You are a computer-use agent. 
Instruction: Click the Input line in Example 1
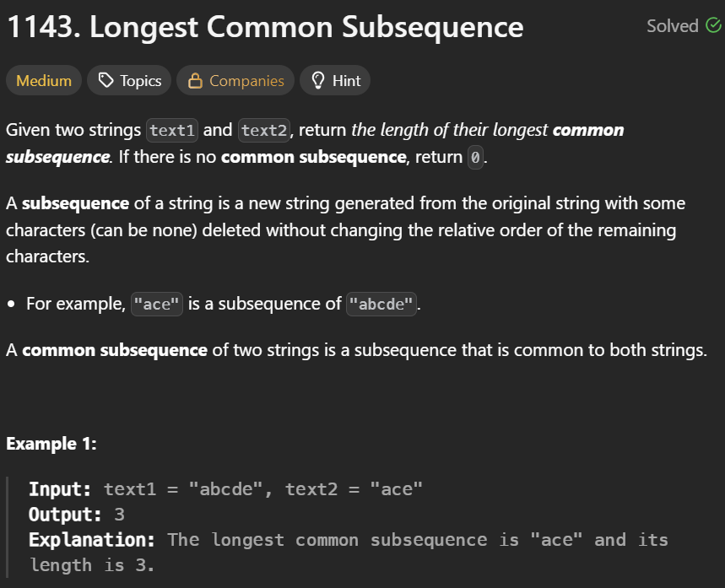coord(225,489)
